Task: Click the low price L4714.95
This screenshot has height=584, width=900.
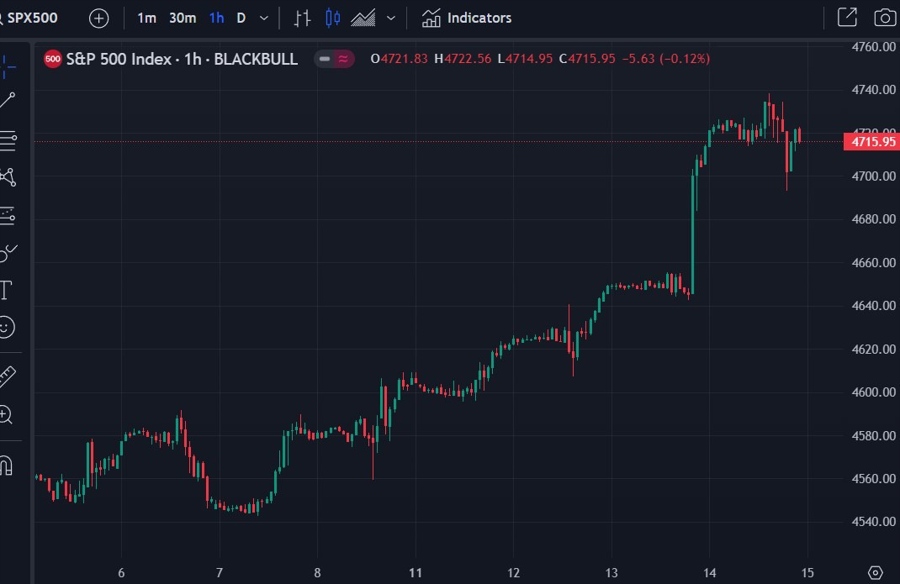Action: click(x=525, y=59)
